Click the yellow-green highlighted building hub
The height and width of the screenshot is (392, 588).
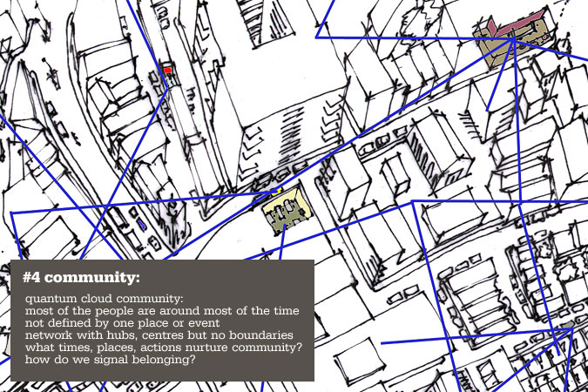(x=287, y=210)
